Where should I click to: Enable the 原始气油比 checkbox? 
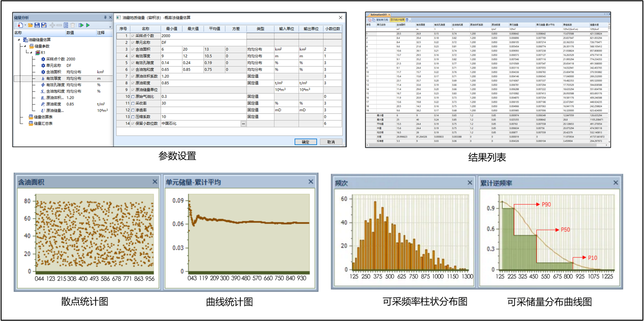tap(133, 97)
